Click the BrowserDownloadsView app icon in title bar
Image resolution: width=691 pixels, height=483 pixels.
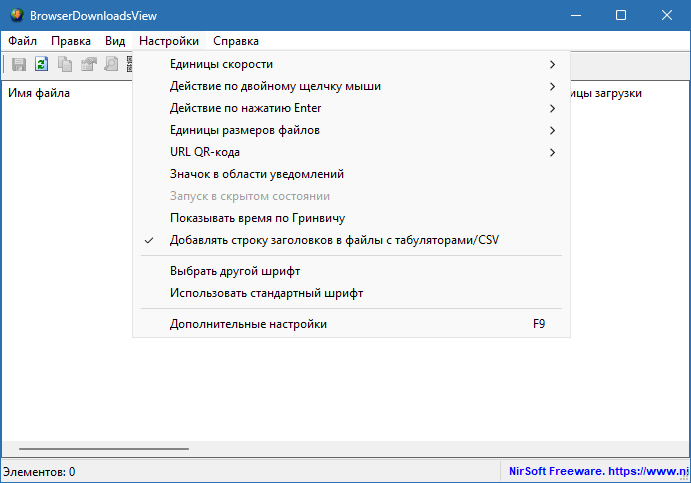[17, 15]
